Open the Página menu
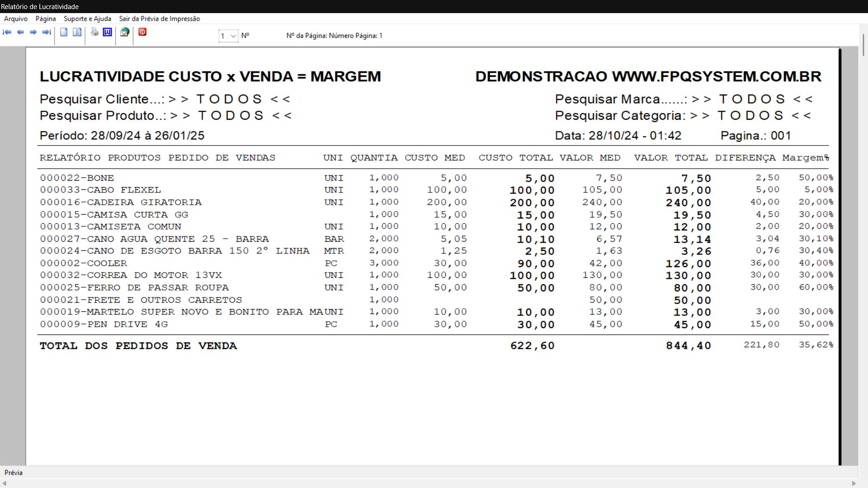Image resolution: width=868 pixels, height=488 pixels. [x=46, y=19]
